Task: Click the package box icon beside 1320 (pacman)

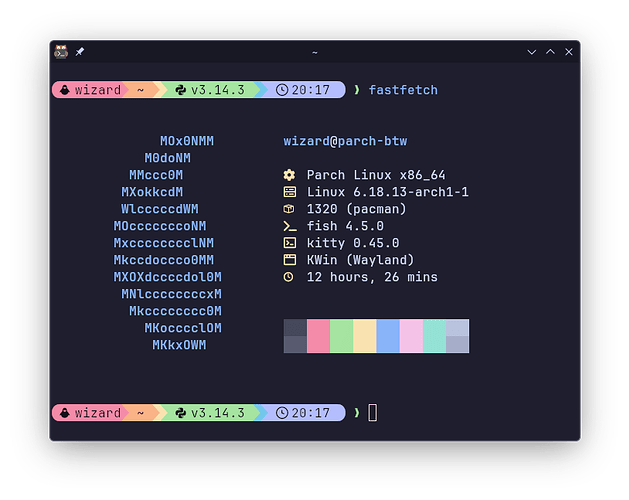Action: tap(289, 209)
